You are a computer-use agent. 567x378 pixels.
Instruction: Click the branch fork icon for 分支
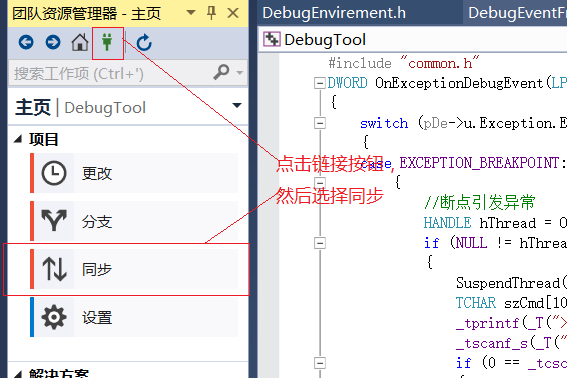tap(54, 220)
